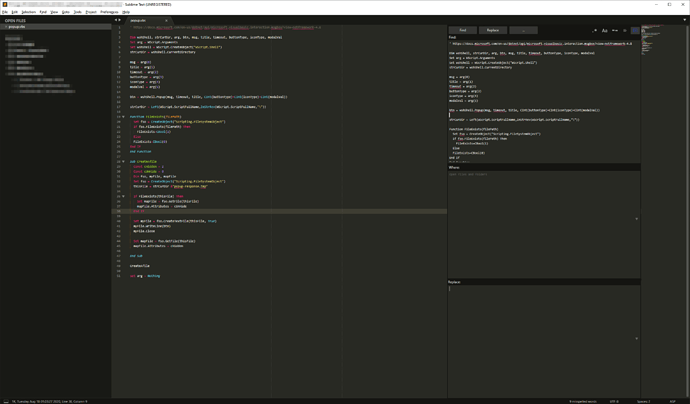Open the Find menu
This screenshot has height=404, width=690.
43,12
